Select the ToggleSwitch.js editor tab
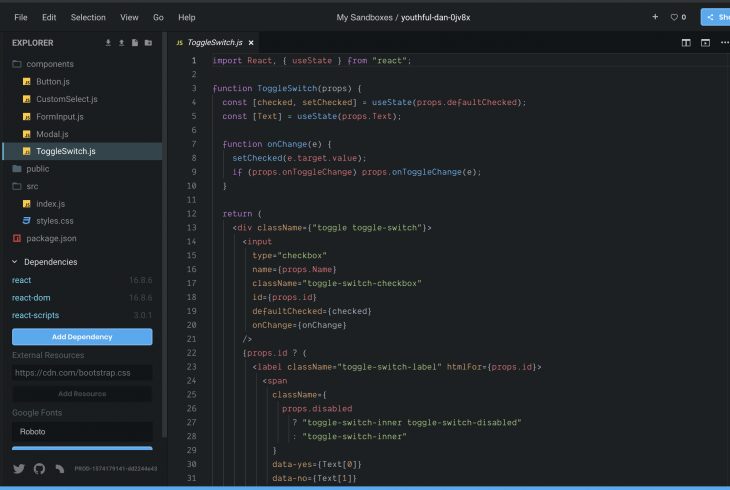 click(x=215, y=42)
